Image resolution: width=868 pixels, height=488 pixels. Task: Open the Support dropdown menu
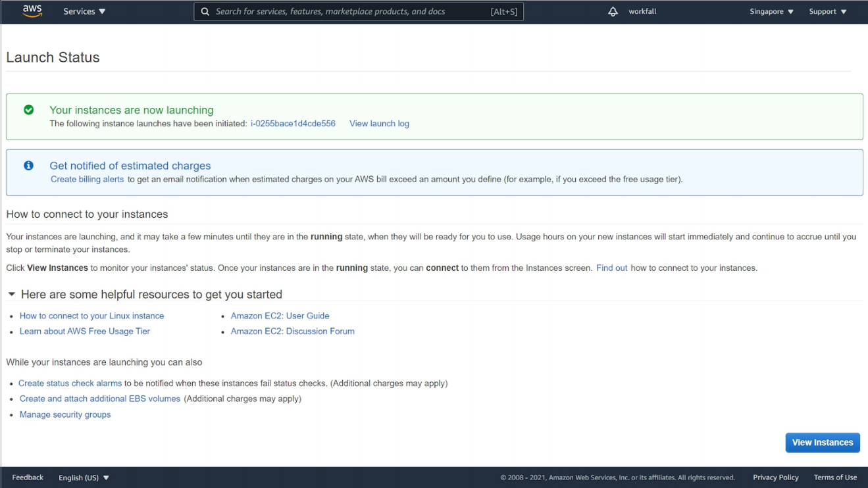click(x=828, y=12)
